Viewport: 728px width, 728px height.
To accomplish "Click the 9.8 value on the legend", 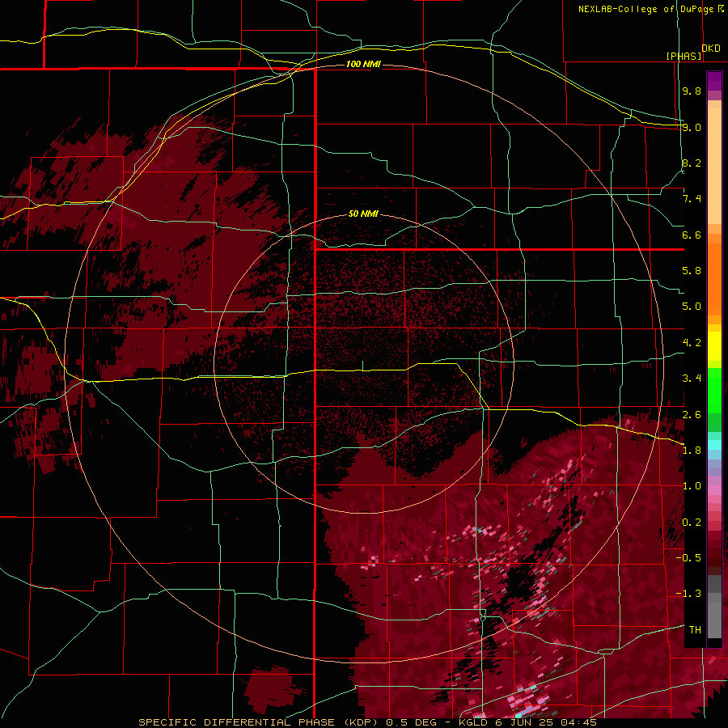I will point(692,91).
